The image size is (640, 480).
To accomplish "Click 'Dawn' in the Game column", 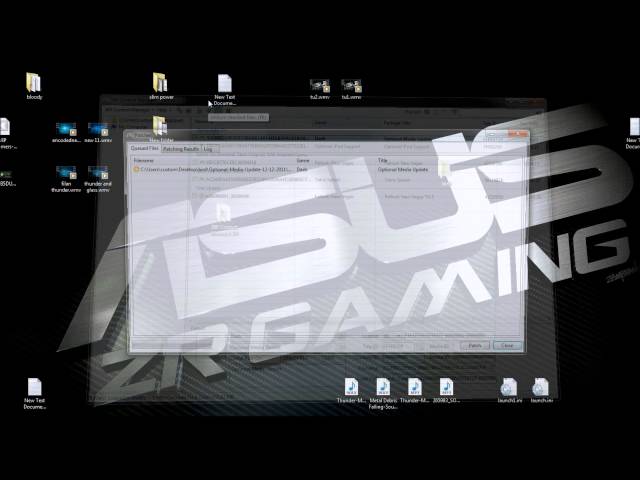I will coord(302,169).
